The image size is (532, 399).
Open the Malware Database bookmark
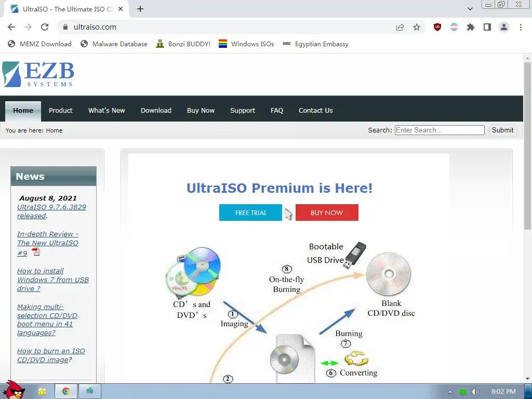pos(114,44)
